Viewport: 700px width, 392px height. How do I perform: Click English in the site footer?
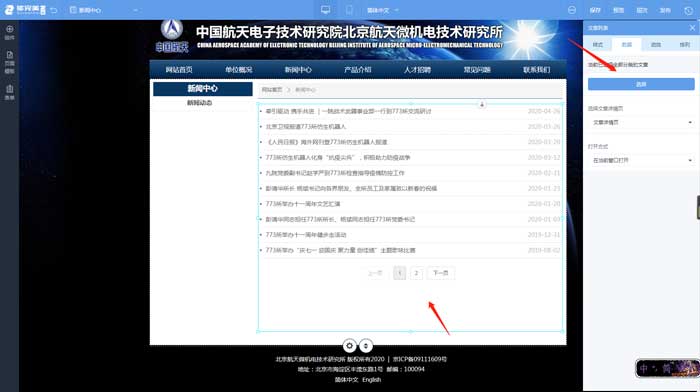[371, 380]
